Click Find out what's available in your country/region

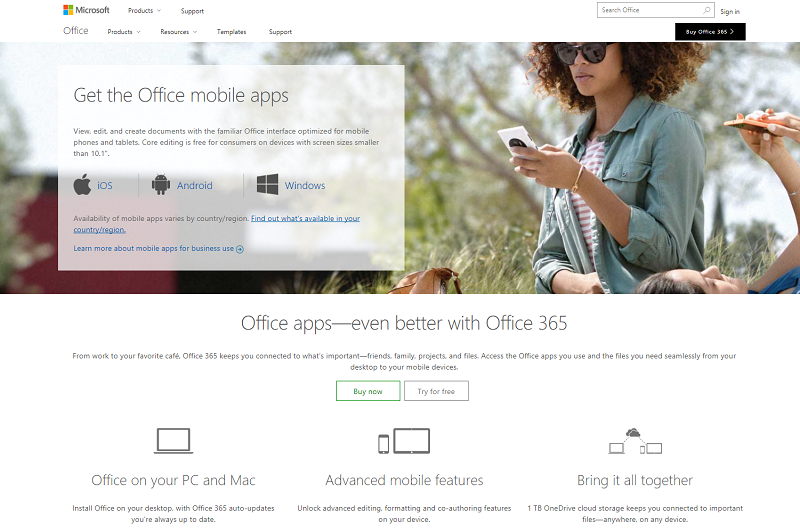tap(305, 218)
